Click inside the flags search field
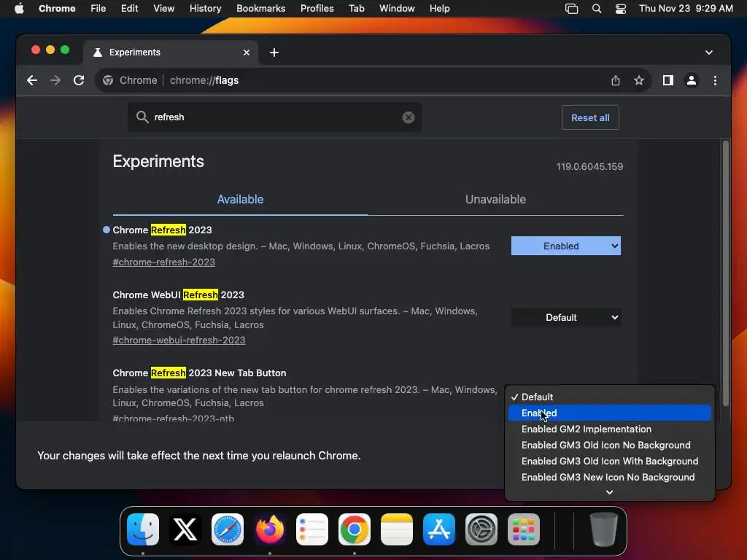The width and height of the screenshot is (747, 560). click(x=274, y=117)
